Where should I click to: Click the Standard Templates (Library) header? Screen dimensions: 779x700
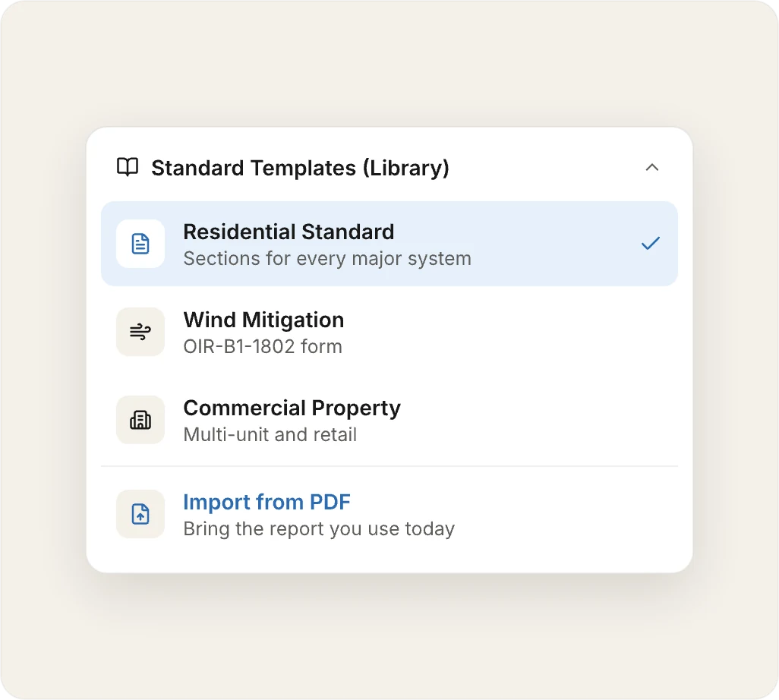coord(300,168)
